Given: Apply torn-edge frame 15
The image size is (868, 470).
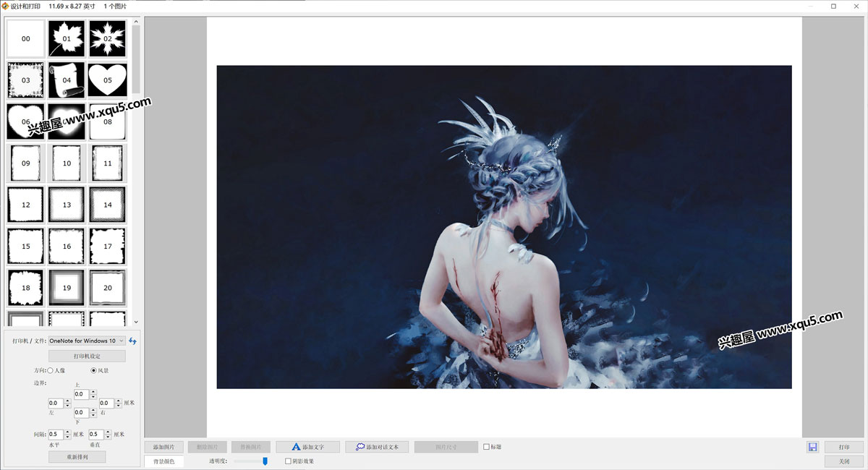Looking at the screenshot, I should click(x=26, y=246).
